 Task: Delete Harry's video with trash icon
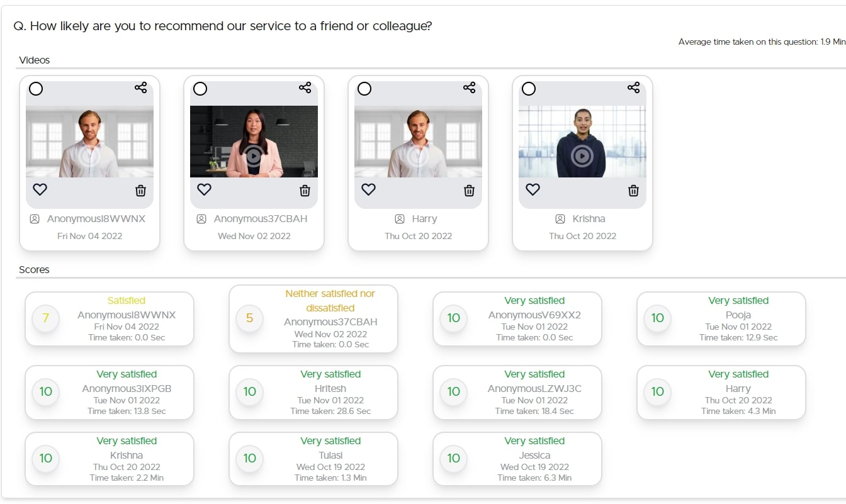pos(469,190)
